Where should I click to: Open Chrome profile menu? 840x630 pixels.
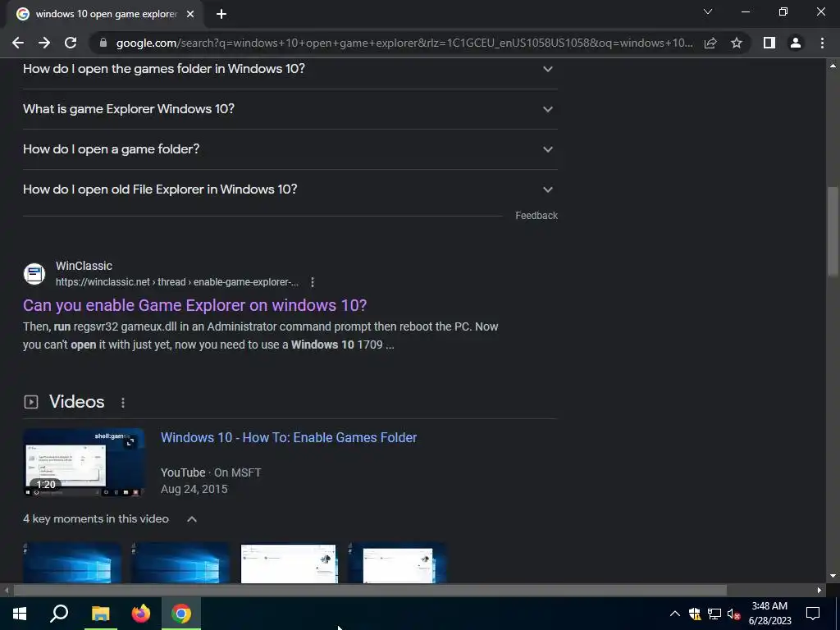(x=796, y=43)
